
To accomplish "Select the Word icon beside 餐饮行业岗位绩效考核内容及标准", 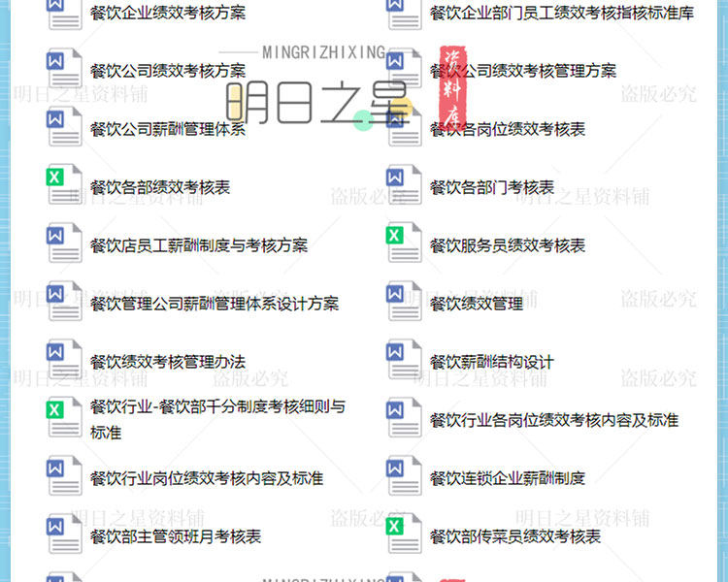I will point(64,475).
